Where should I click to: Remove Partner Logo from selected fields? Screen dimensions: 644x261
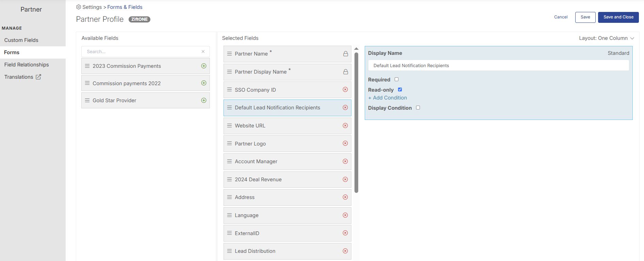(345, 143)
